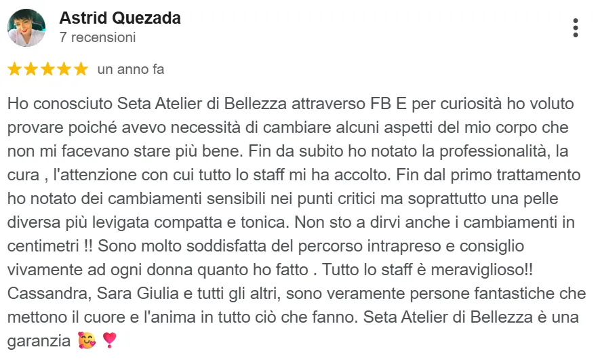Open the three-dot options menu
Image resolution: width=598 pixels, height=364 pixels.
pyautogui.click(x=575, y=28)
